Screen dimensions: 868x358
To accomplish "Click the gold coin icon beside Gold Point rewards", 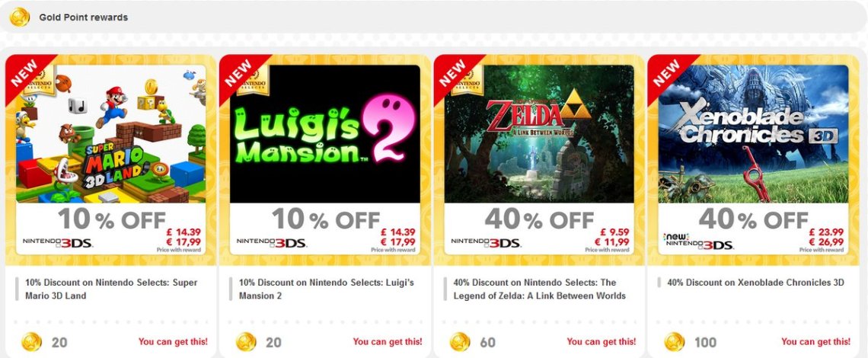I will [20, 17].
